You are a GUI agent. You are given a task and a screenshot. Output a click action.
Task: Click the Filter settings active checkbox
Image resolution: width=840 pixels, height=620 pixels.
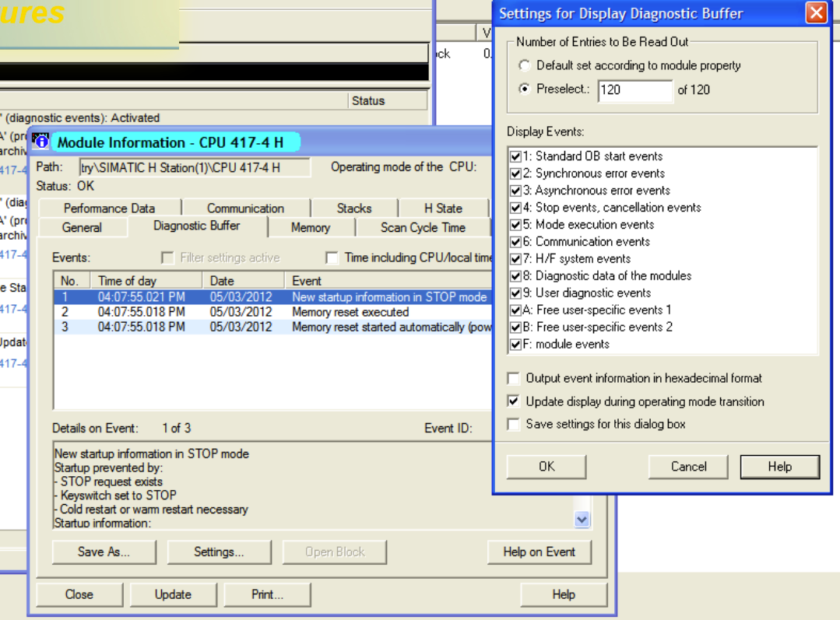tap(167, 258)
